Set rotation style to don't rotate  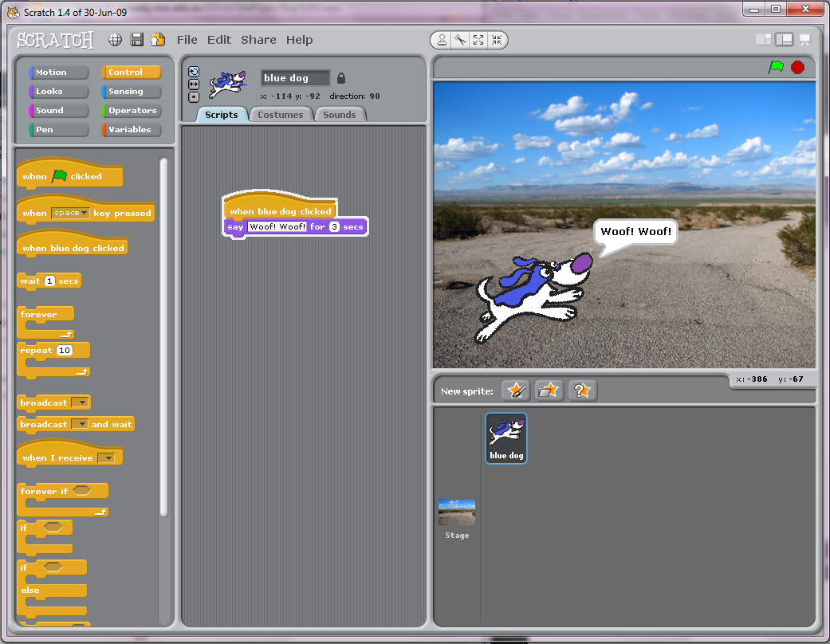[x=194, y=97]
